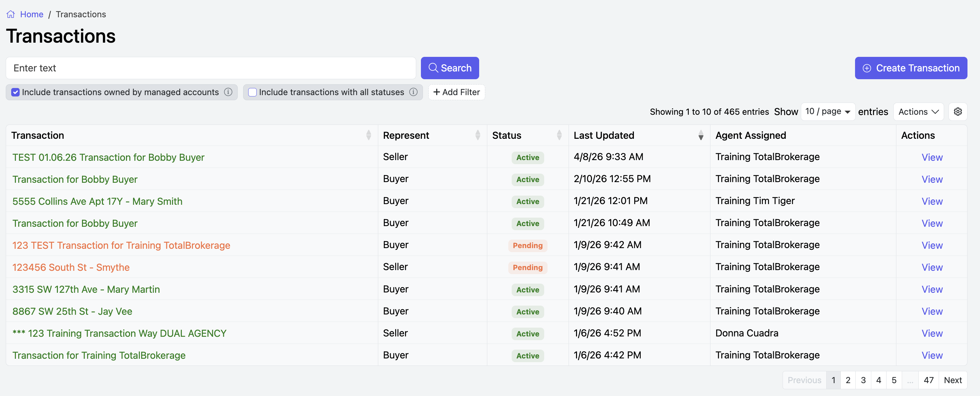
Task: Expand the Actions dropdown menu
Action: (918, 111)
